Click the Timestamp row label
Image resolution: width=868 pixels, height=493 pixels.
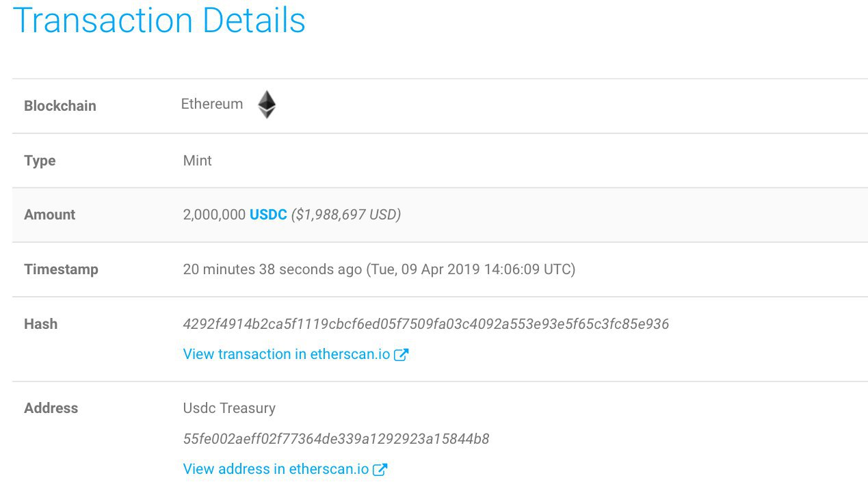pos(61,269)
